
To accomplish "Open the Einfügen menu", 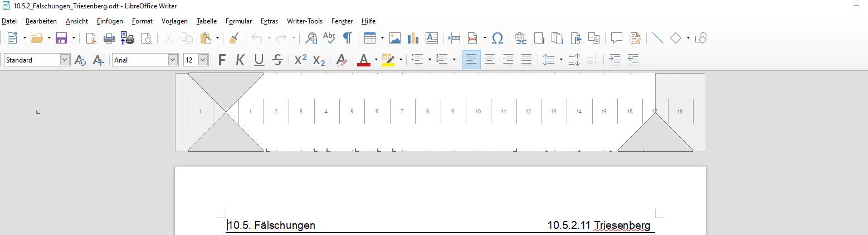I will (x=110, y=21).
